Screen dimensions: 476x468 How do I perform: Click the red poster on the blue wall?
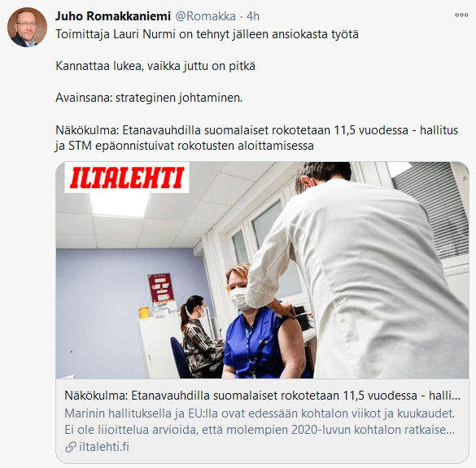[x=161, y=287]
